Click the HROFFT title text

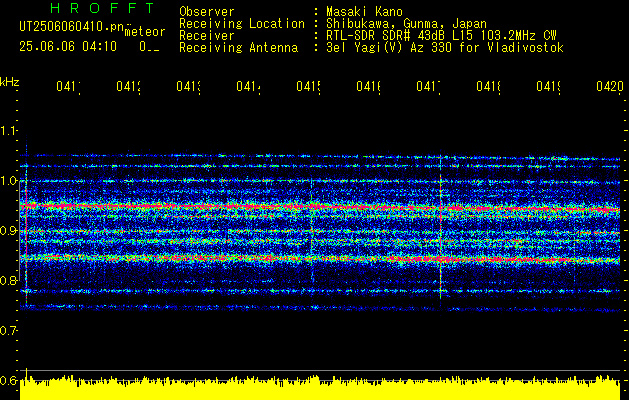coord(103,8)
